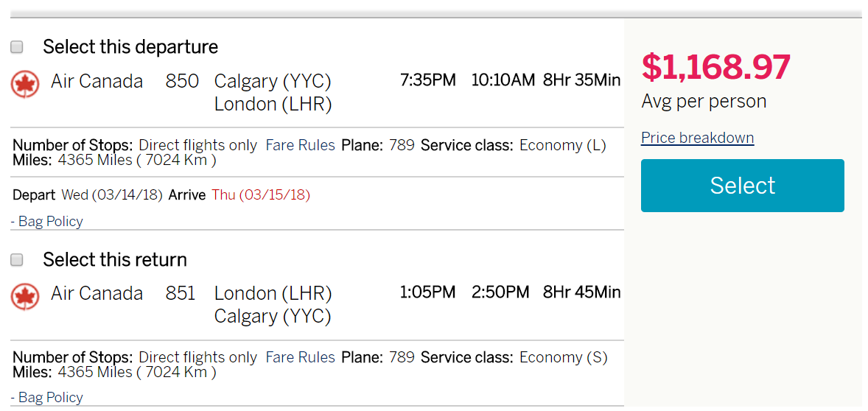Click the Economy (S) service class text

(563, 357)
